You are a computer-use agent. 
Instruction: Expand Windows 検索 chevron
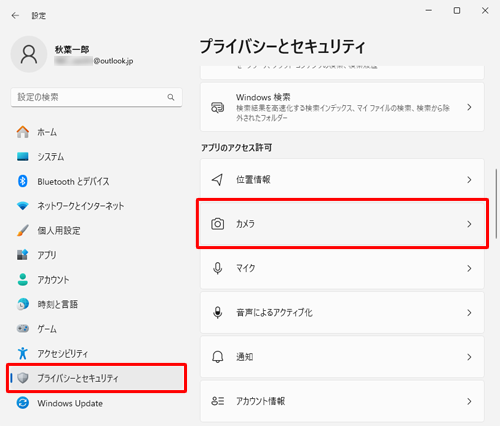[x=469, y=107]
